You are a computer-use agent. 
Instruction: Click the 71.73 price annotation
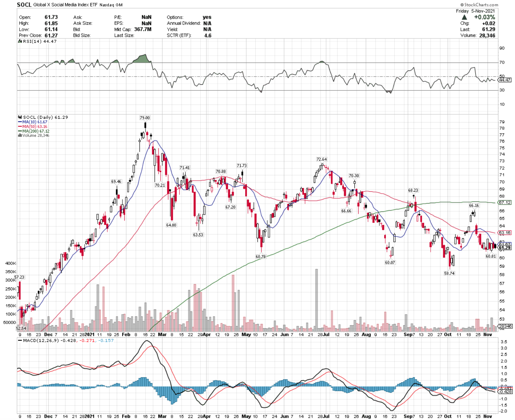242,166
